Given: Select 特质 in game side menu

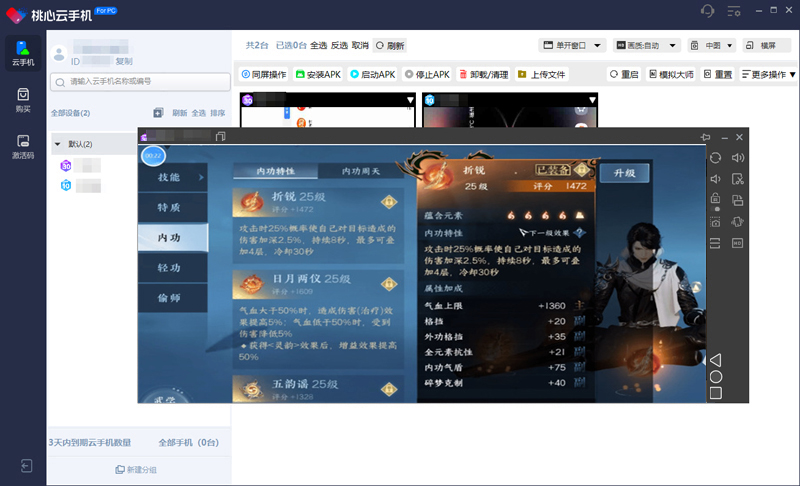Looking at the screenshot, I should coord(172,207).
